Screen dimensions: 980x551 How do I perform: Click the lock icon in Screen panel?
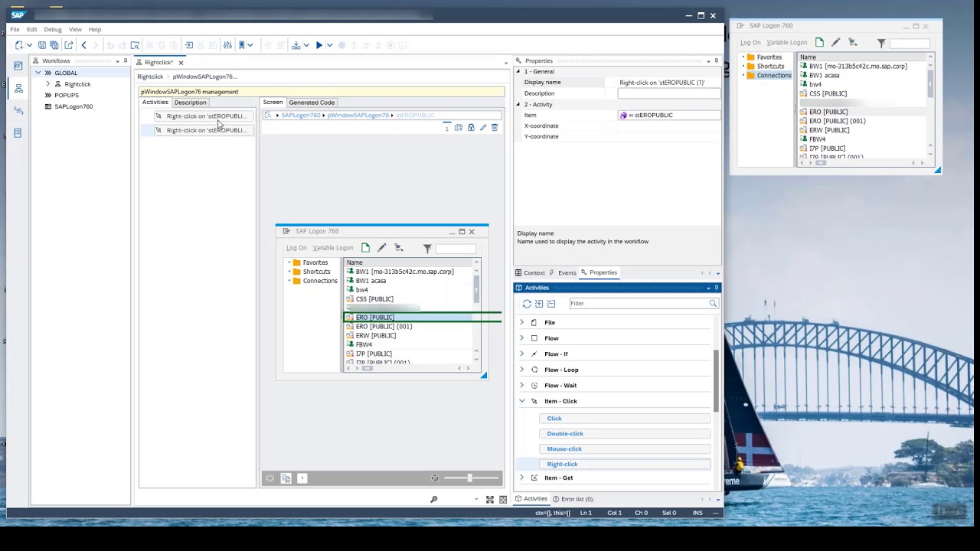click(471, 128)
